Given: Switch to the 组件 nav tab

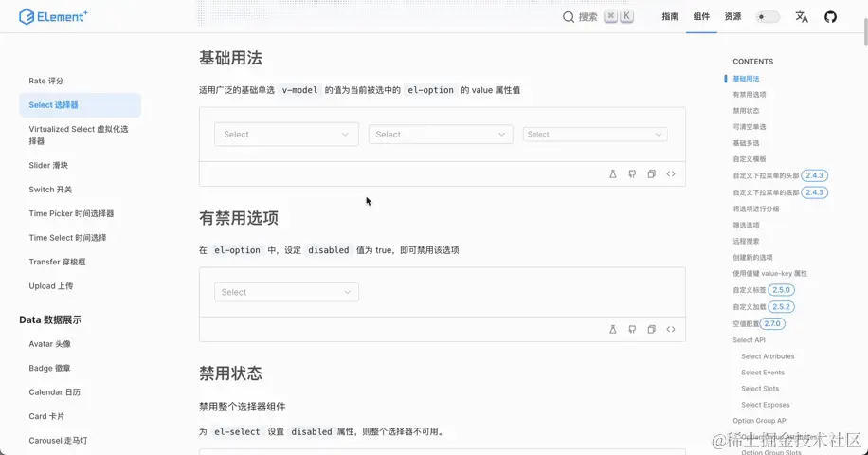Looking at the screenshot, I should (701, 17).
